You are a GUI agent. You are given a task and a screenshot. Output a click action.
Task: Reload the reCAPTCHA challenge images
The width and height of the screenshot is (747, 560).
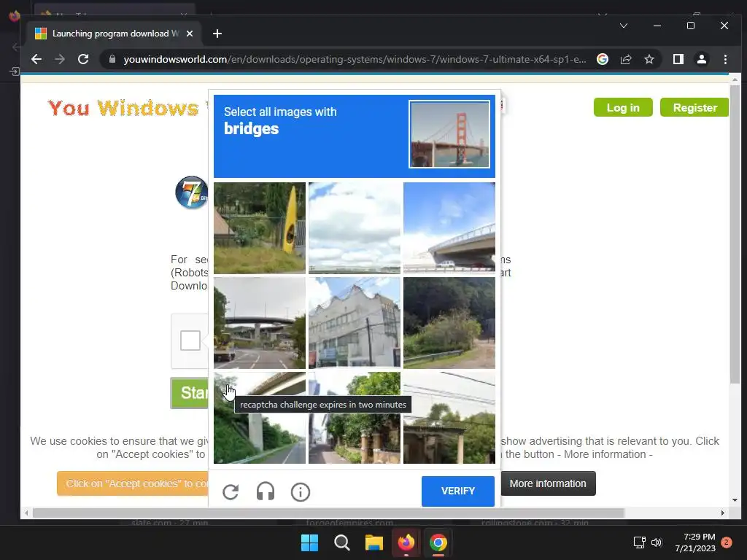coord(231,492)
